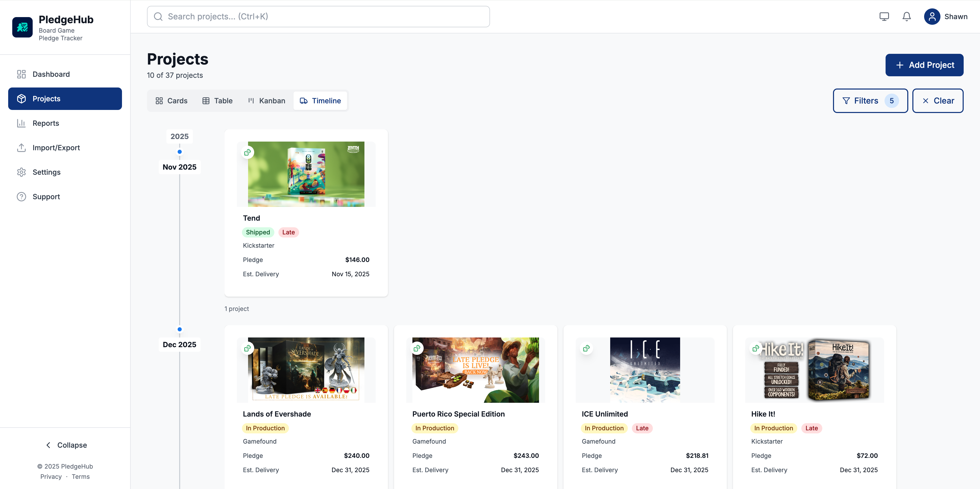Click the Add Project button

924,65
